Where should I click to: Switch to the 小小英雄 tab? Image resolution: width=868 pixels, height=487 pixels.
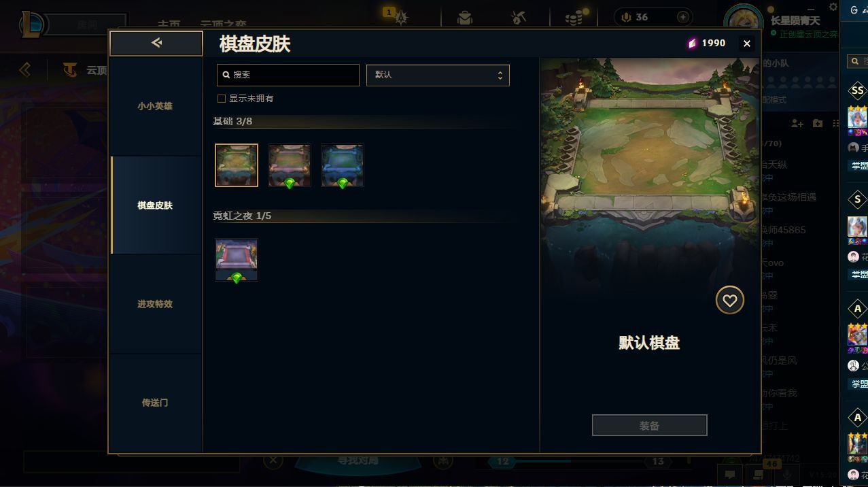click(156, 106)
